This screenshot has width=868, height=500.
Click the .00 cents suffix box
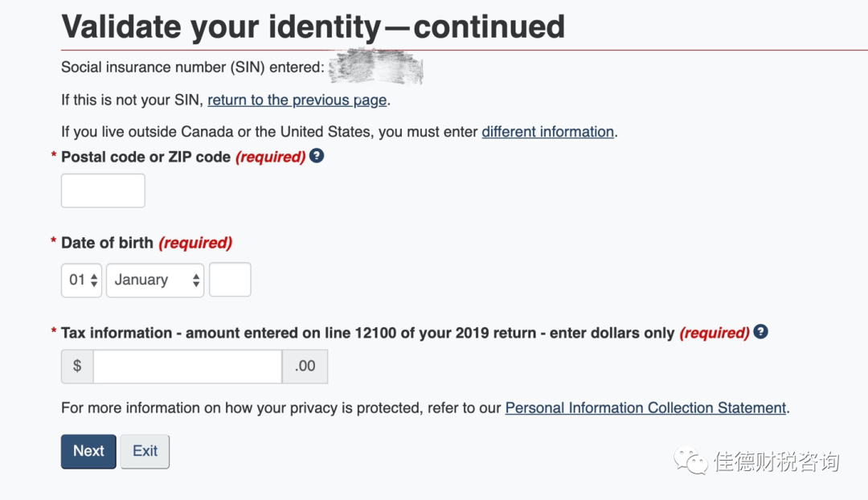pos(305,367)
